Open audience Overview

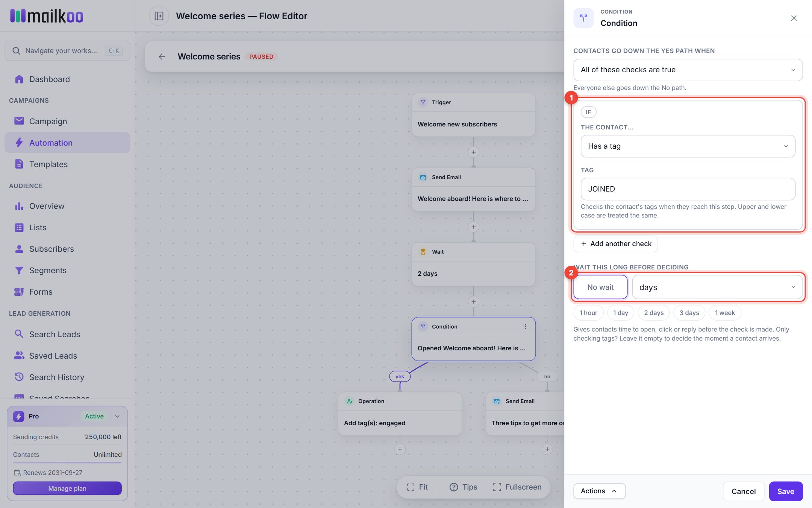pos(67,206)
